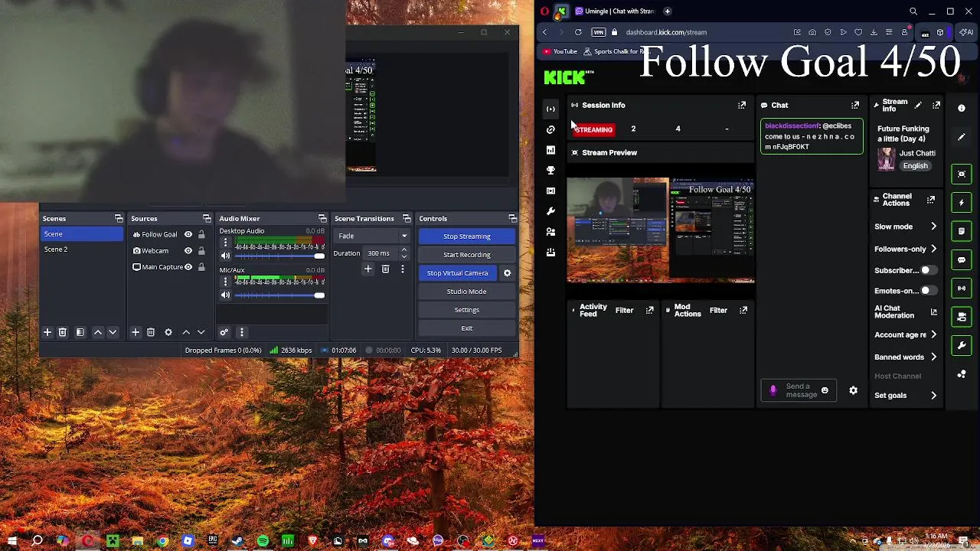Open OBS Settings
The width and height of the screenshot is (980, 551).
point(466,310)
